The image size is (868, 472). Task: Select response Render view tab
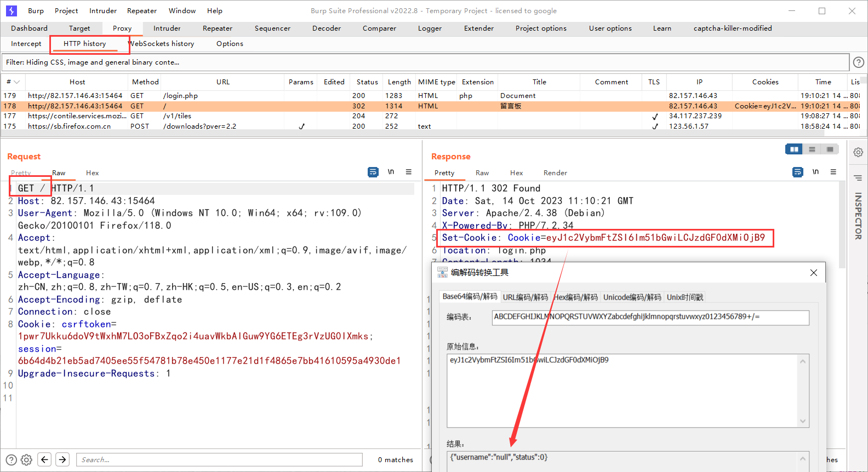pyautogui.click(x=555, y=172)
